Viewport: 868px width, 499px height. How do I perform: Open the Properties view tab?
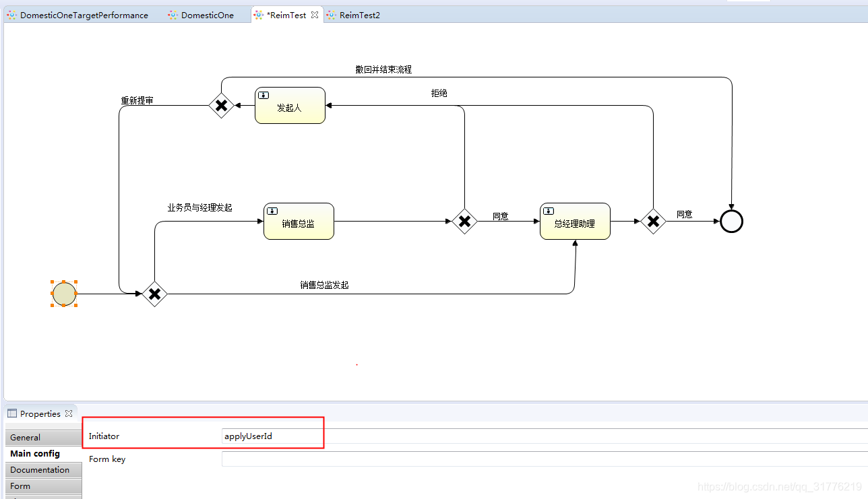tap(40, 413)
